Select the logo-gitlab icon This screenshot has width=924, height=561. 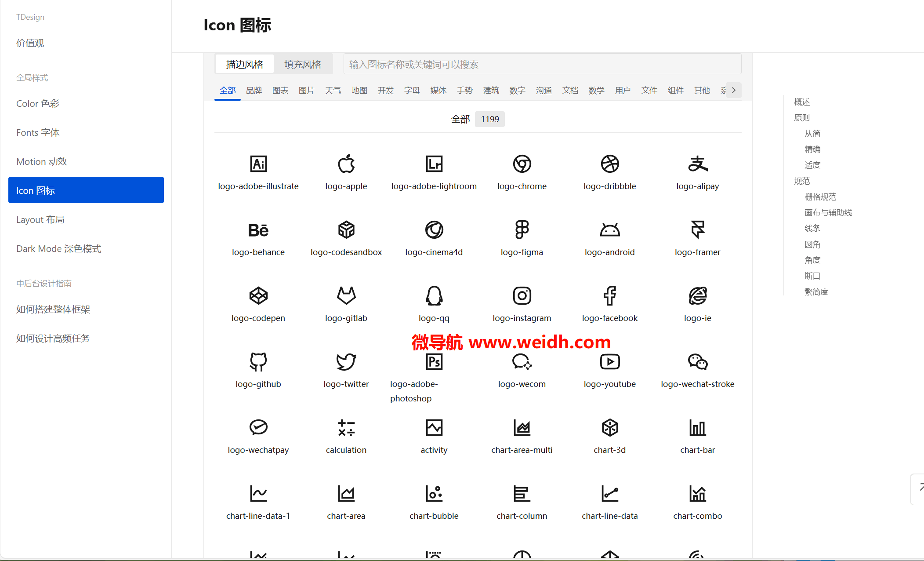pyautogui.click(x=346, y=296)
